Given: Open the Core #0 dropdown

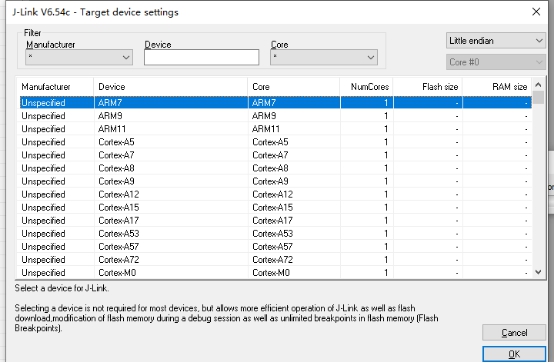Looking at the screenshot, I should 496,62.
